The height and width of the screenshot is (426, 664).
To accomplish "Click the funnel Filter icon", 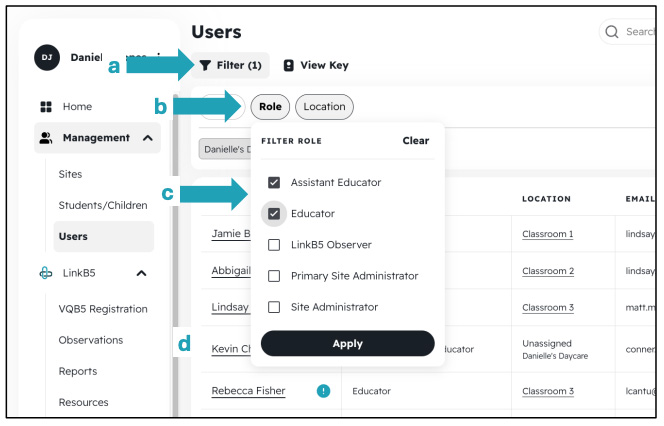I will point(205,65).
